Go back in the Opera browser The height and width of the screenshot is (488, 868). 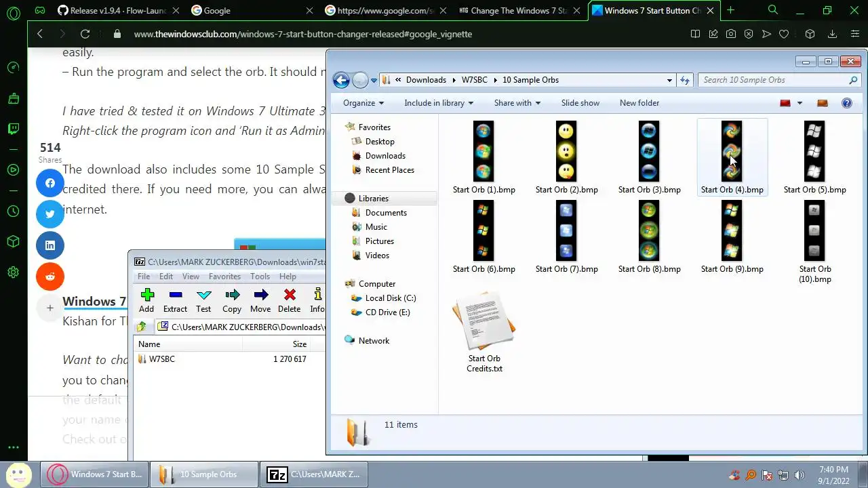(x=40, y=34)
